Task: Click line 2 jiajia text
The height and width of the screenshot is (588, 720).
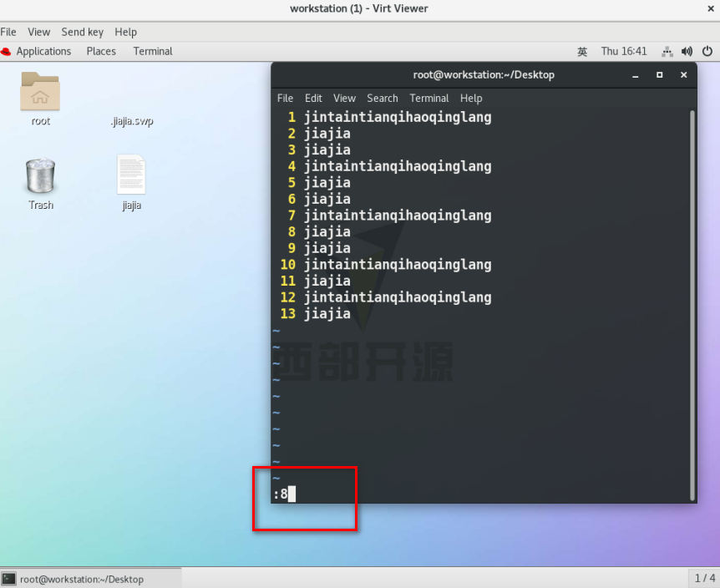Action: 327,134
